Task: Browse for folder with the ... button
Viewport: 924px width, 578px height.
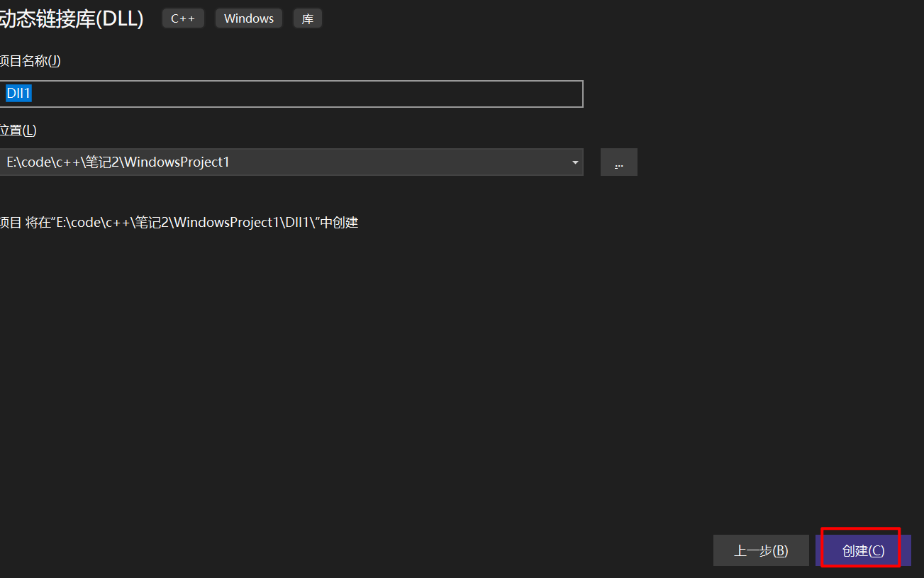Action: pos(618,162)
